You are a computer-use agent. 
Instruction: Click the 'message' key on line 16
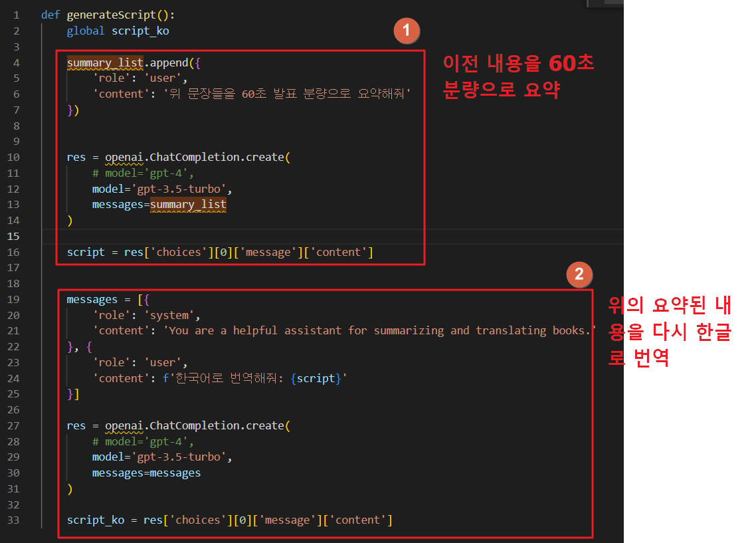(x=268, y=252)
